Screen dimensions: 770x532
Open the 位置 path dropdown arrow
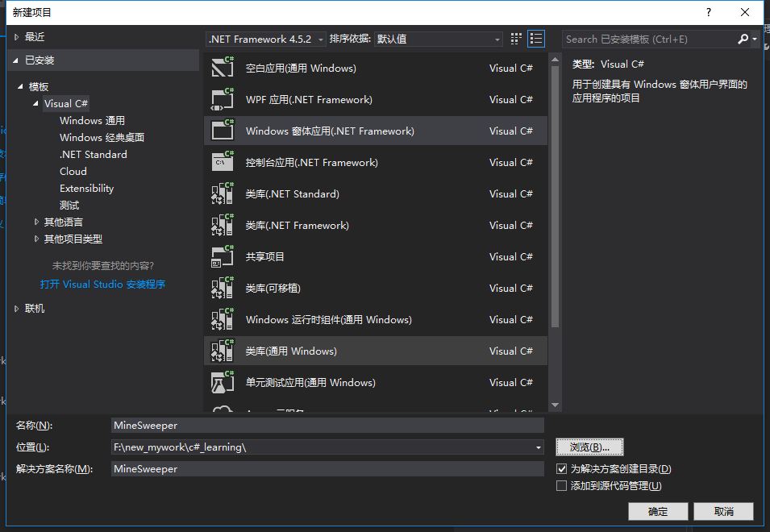(x=539, y=447)
